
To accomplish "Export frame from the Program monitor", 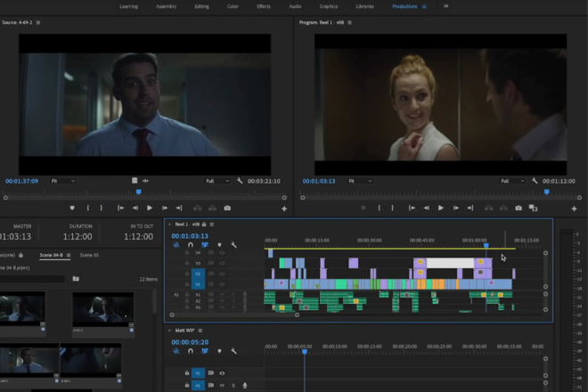I will (519, 208).
